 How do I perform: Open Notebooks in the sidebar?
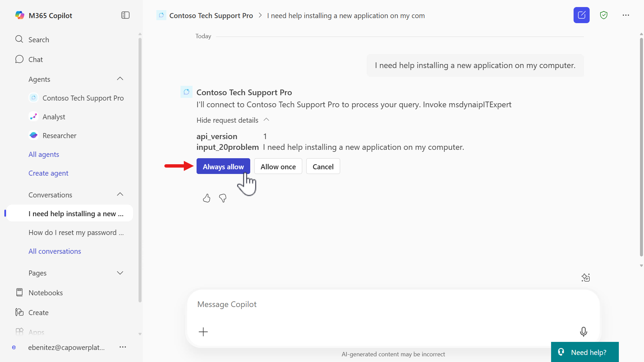(x=46, y=293)
